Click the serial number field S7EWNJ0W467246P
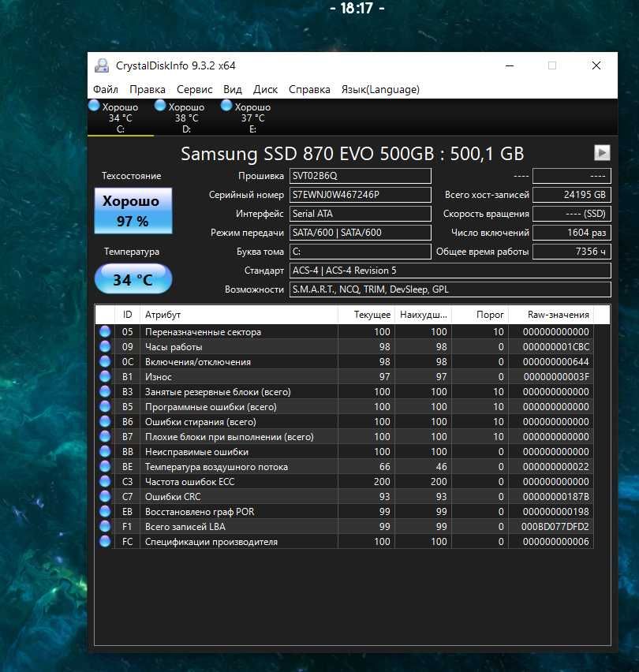Image resolution: width=639 pixels, height=672 pixels. point(360,195)
